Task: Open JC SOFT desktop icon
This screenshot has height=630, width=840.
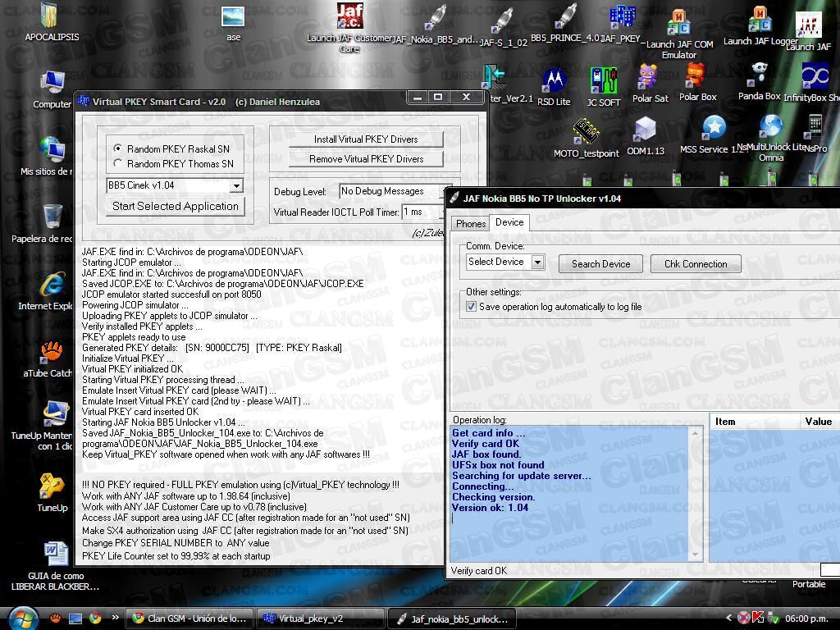Action: [x=603, y=81]
